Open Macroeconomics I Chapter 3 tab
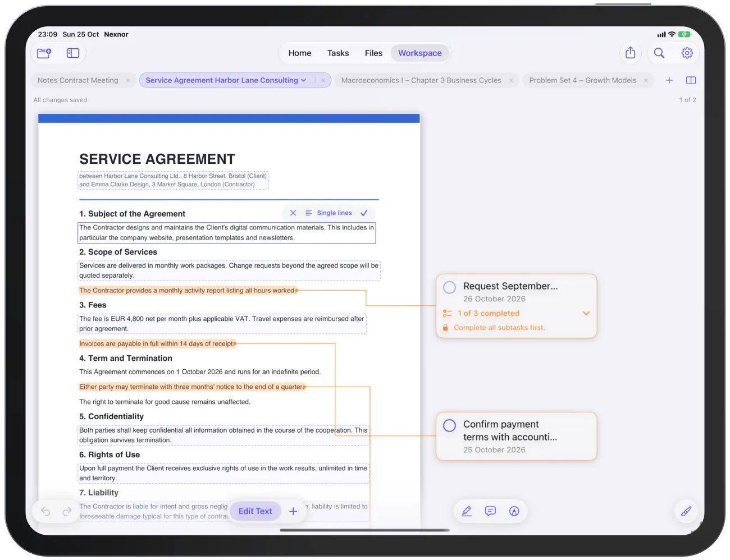This screenshot has width=730, height=560. 421,80
